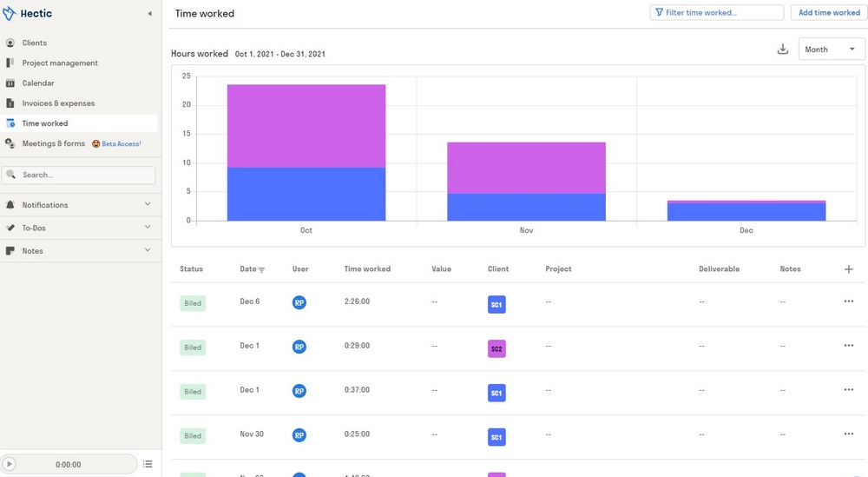Click the purple segment of Oct bar
Image resolution: width=868 pixels, height=477 pixels.
coord(306,126)
